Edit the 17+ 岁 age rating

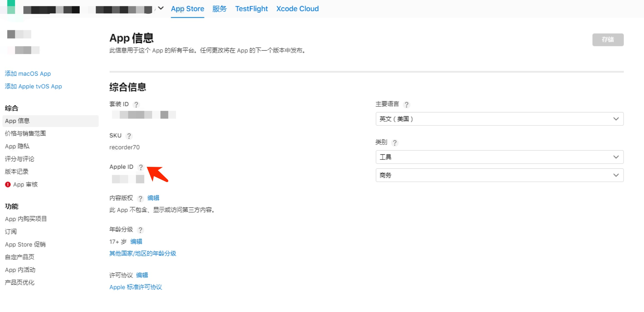coord(136,242)
